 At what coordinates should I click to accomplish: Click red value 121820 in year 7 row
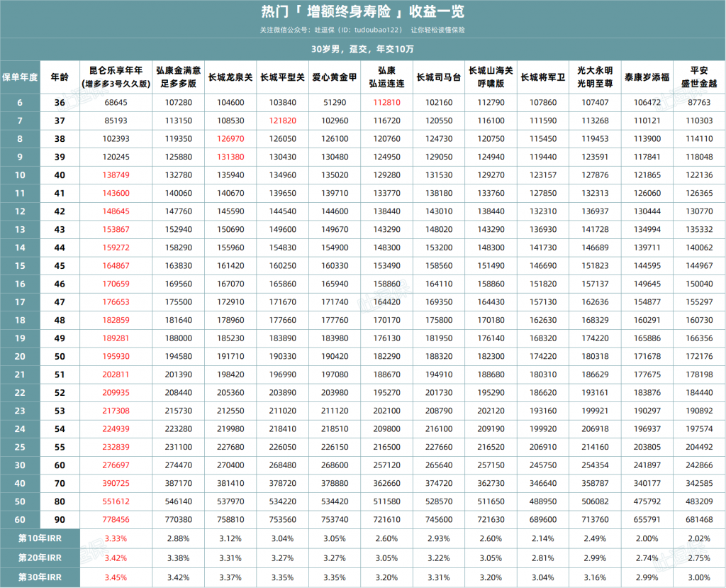tap(282, 121)
